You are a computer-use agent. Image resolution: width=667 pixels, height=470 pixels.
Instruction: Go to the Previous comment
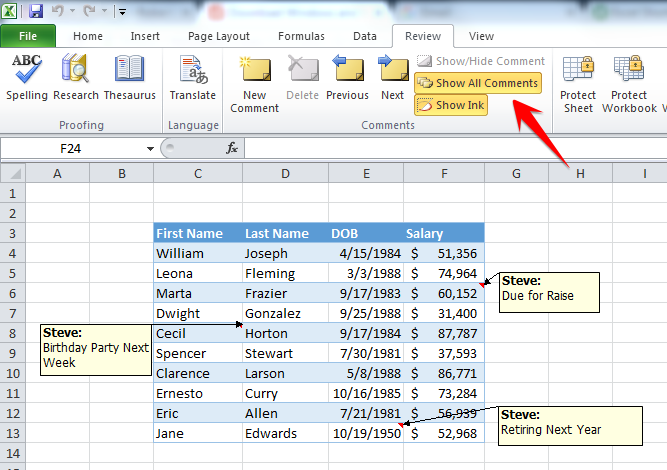(x=348, y=77)
